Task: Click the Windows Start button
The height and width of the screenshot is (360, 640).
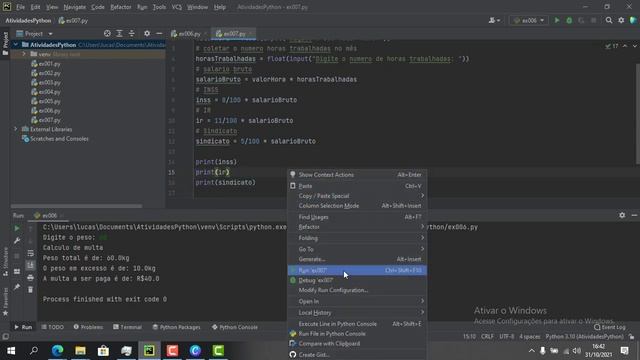Action: [x=11, y=351]
